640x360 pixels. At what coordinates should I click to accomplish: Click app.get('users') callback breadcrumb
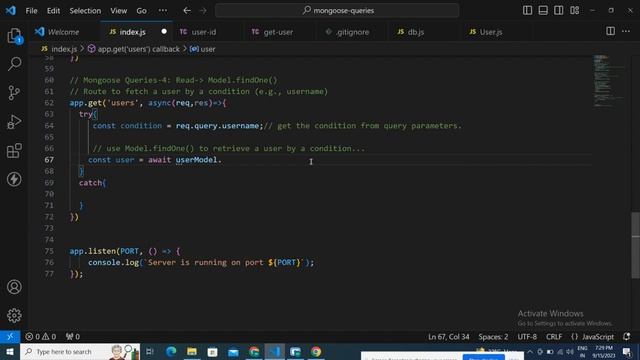tap(134, 49)
